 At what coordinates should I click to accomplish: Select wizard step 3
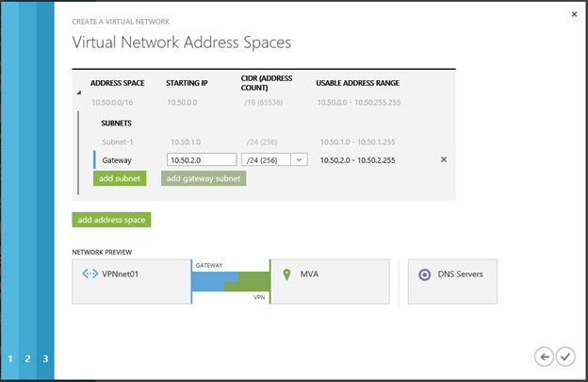[x=44, y=358]
